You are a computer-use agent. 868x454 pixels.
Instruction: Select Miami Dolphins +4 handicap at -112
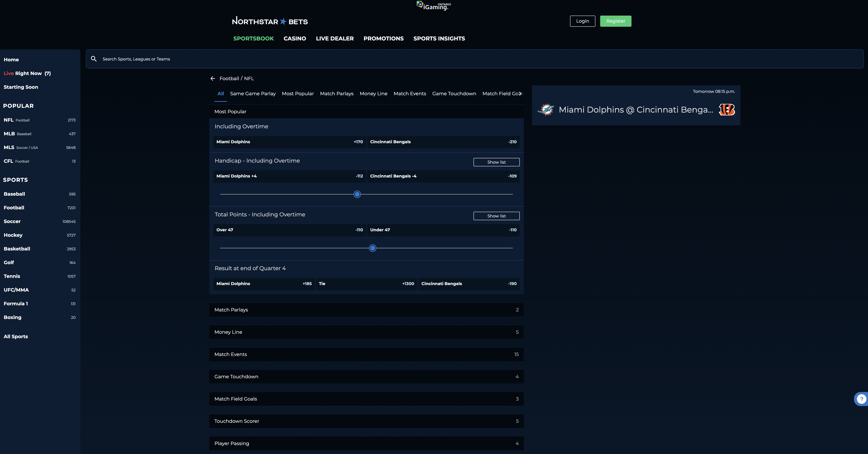point(289,176)
